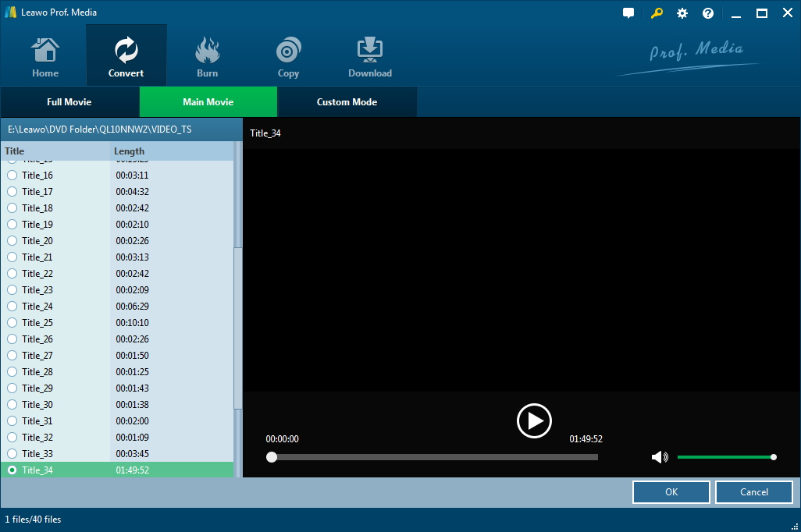Mute audio with speaker icon

point(660,457)
